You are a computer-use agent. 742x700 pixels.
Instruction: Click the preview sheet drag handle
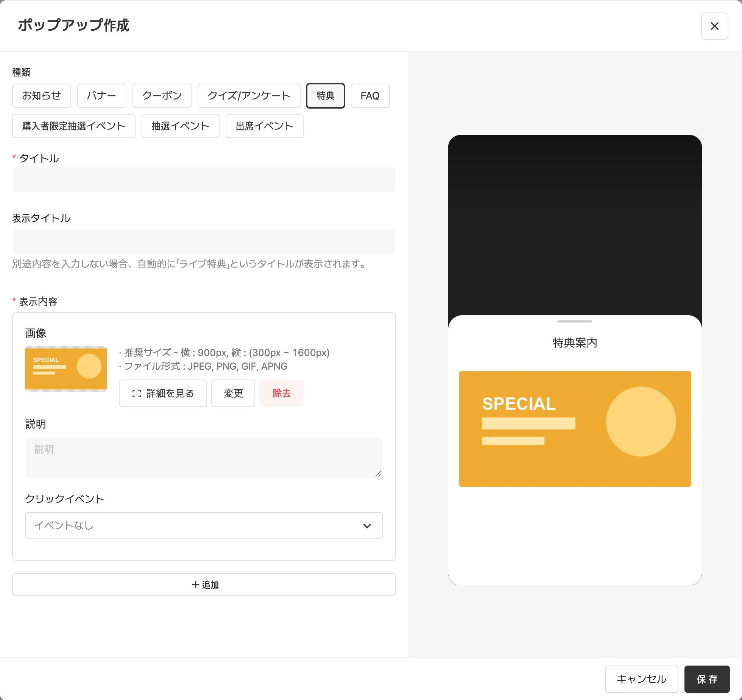575,321
